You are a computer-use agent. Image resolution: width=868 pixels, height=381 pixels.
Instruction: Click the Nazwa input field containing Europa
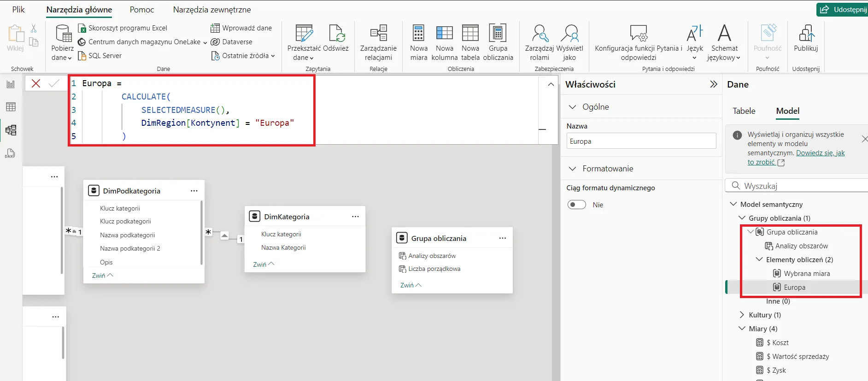(x=641, y=141)
